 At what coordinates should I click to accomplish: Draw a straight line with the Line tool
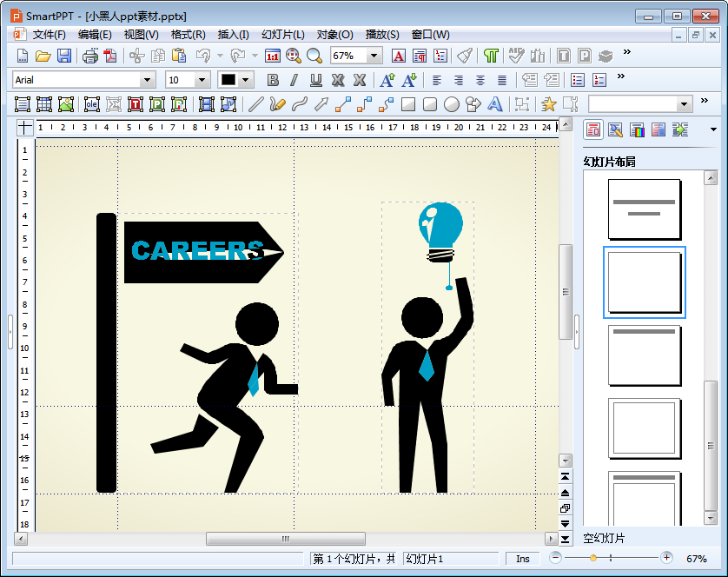255,104
